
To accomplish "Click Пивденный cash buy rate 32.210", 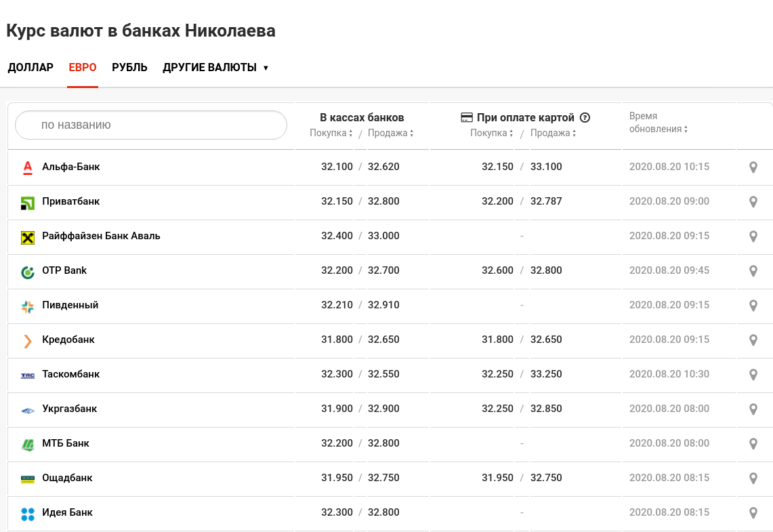I will (x=337, y=305).
